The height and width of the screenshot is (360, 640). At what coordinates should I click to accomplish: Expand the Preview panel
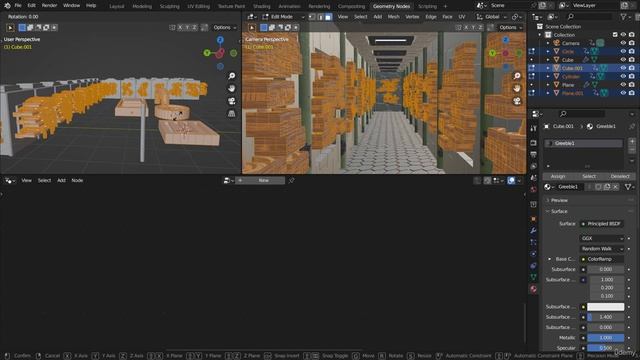[559, 200]
